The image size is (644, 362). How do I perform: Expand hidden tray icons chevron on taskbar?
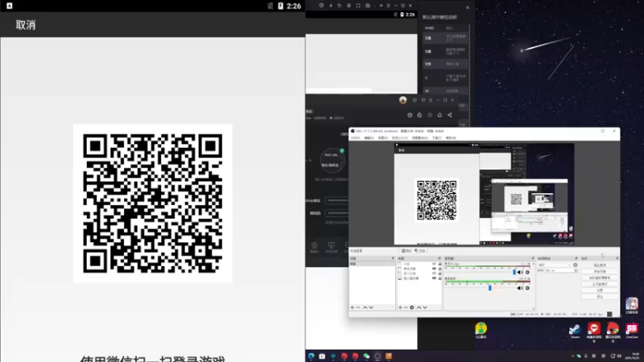click(x=572, y=356)
